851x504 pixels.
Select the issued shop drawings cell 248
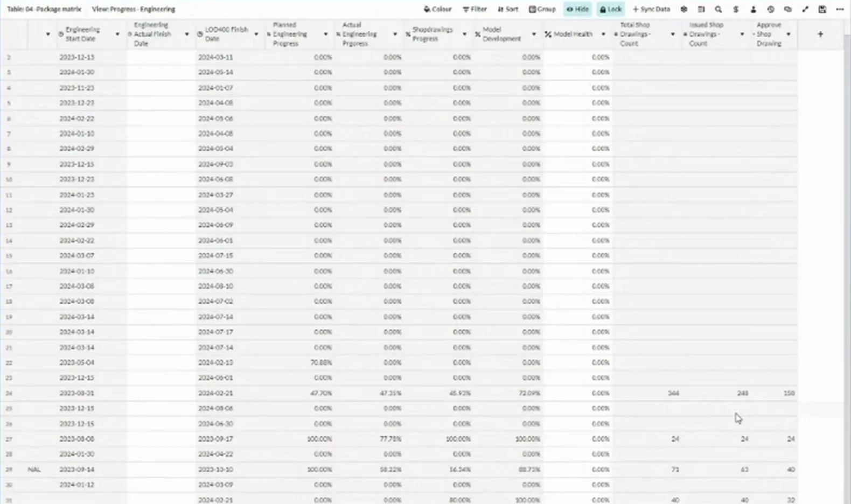tap(717, 393)
